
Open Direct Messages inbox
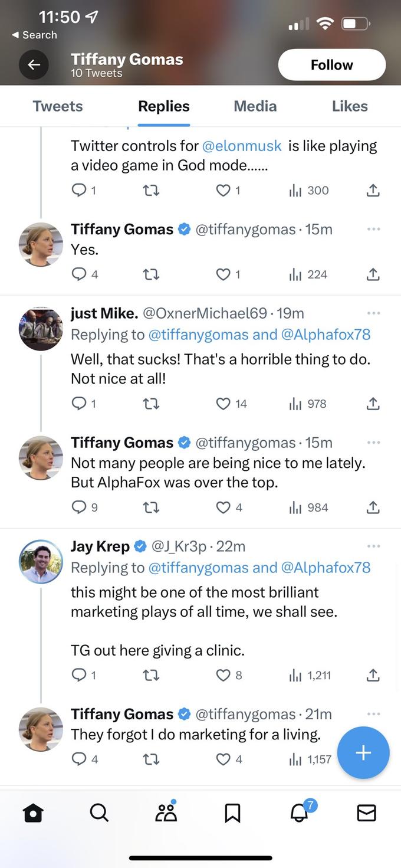[x=366, y=813]
